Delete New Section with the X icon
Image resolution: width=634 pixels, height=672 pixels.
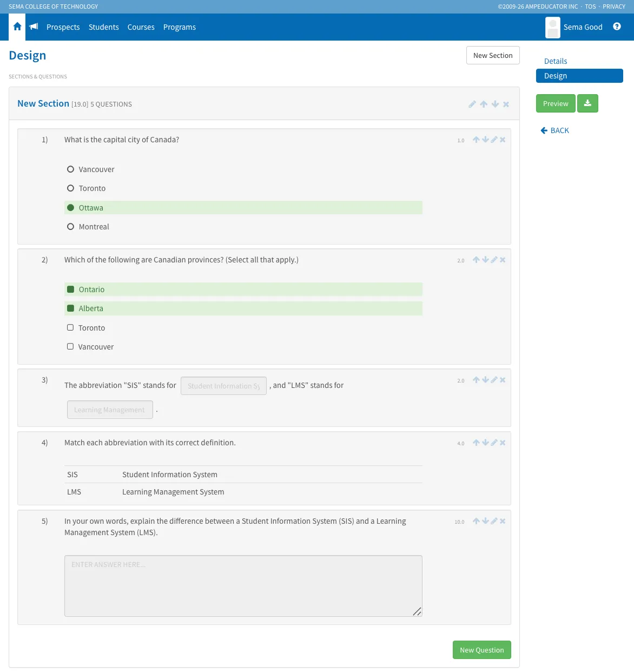click(506, 104)
